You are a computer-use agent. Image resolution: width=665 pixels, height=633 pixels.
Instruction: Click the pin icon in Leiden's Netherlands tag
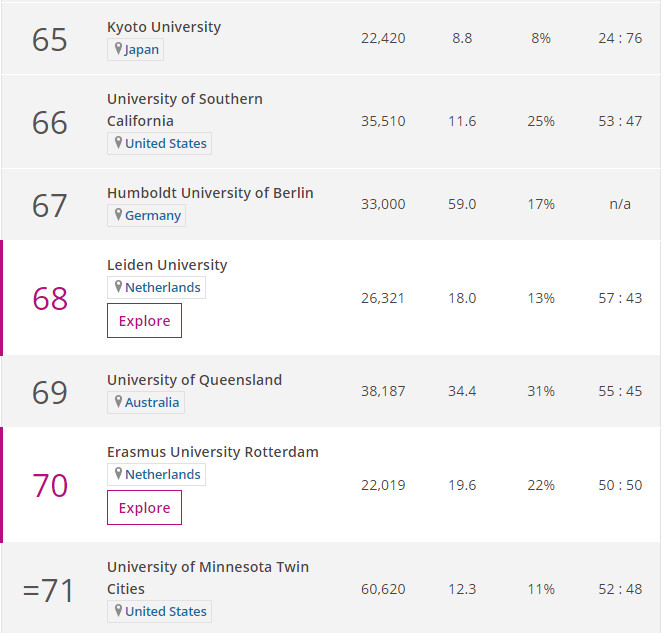click(x=118, y=286)
